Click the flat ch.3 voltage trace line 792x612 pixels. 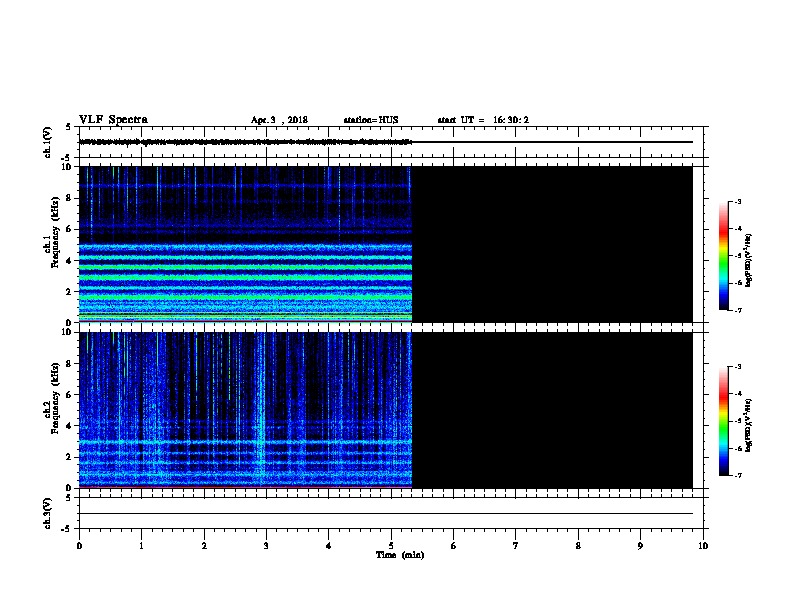point(386,514)
